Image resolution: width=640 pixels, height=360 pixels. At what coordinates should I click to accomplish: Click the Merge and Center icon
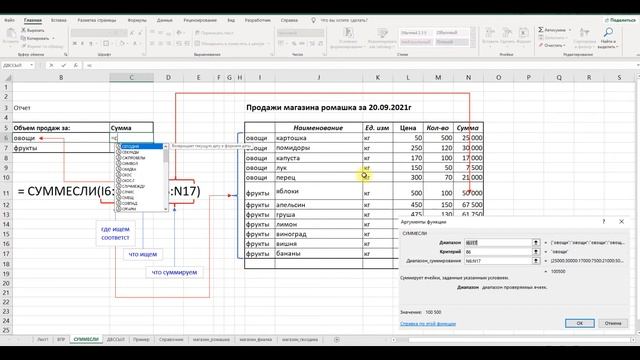(198, 43)
